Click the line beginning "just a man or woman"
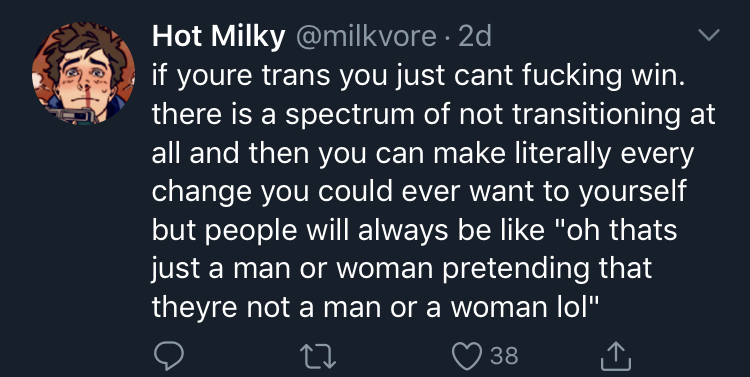This screenshot has height=377, width=750. point(402,268)
